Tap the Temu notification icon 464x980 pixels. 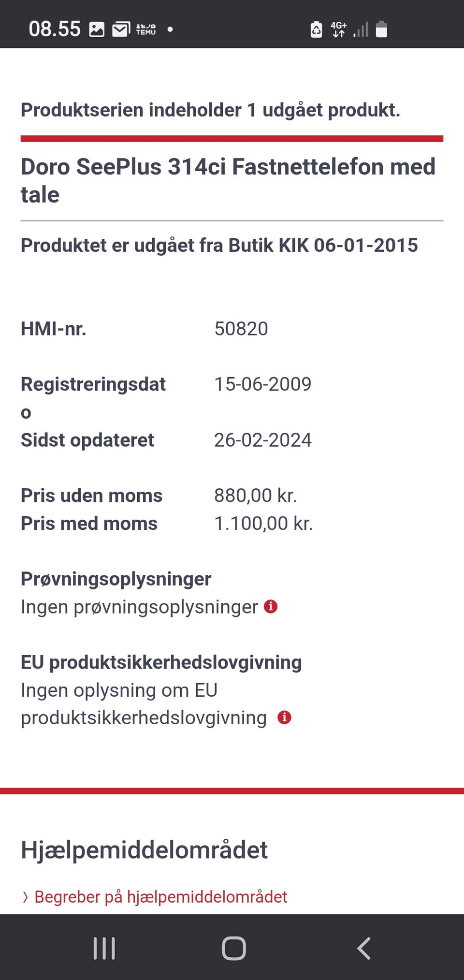(x=146, y=29)
